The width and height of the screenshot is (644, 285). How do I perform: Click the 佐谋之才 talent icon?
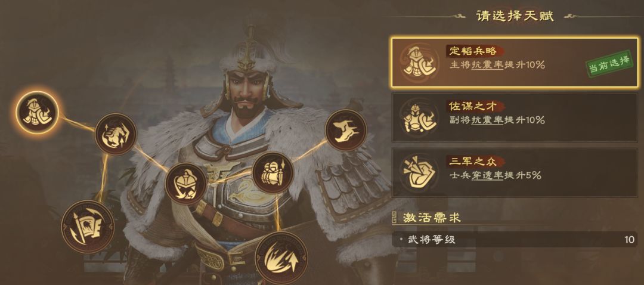(x=419, y=117)
